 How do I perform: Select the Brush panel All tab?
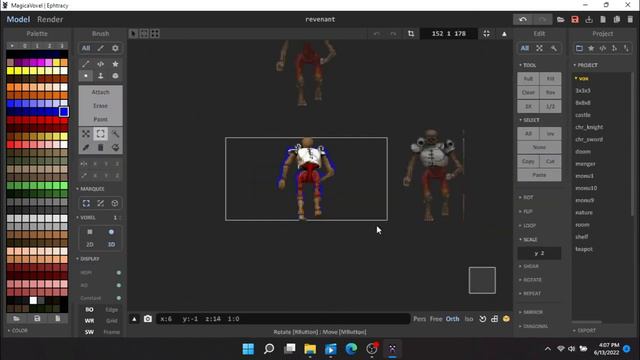[x=85, y=48]
